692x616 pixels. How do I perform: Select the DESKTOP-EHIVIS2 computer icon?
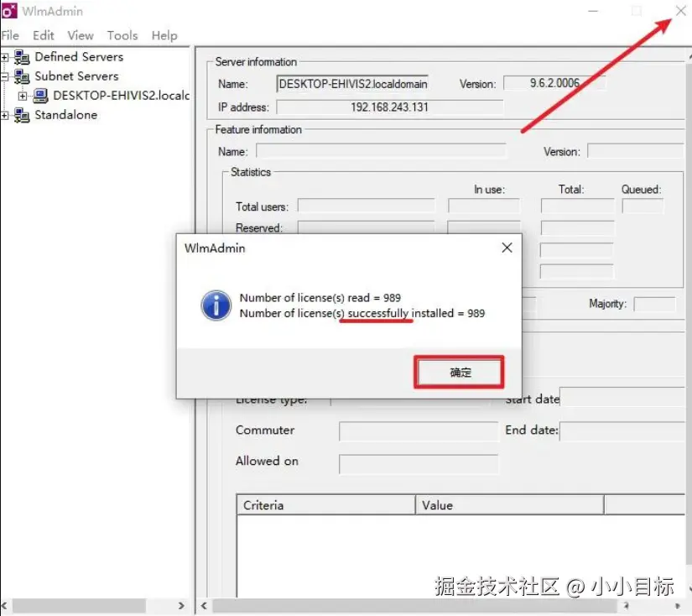[x=40, y=96]
